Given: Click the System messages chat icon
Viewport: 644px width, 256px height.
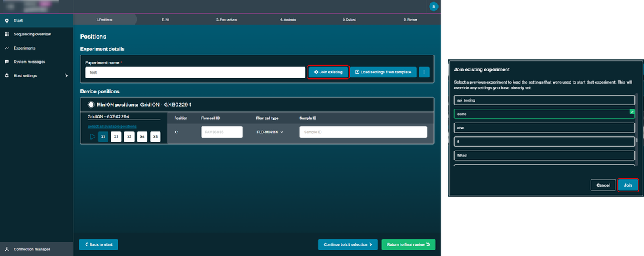Looking at the screenshot, I should point(6,62).
